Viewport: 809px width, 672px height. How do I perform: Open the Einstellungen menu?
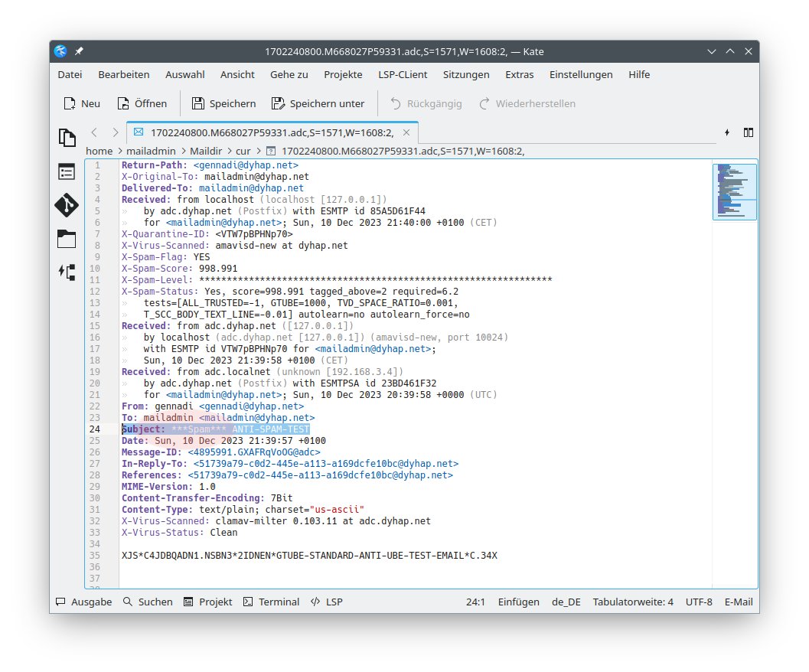tap(580, 74)
